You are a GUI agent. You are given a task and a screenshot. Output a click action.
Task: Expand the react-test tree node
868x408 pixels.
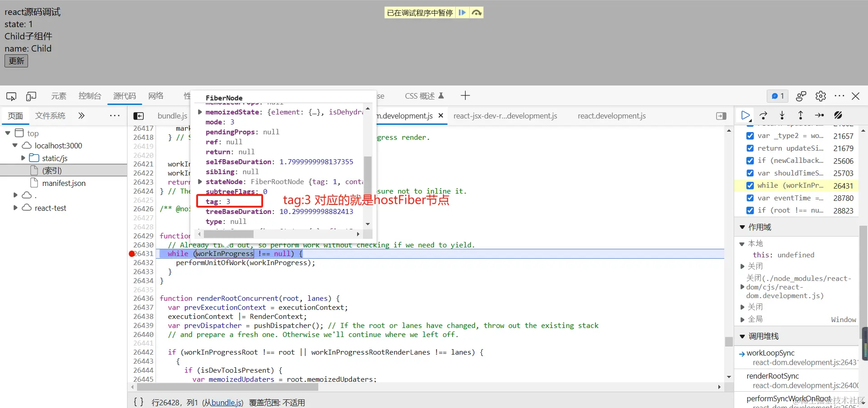point(15,208)
